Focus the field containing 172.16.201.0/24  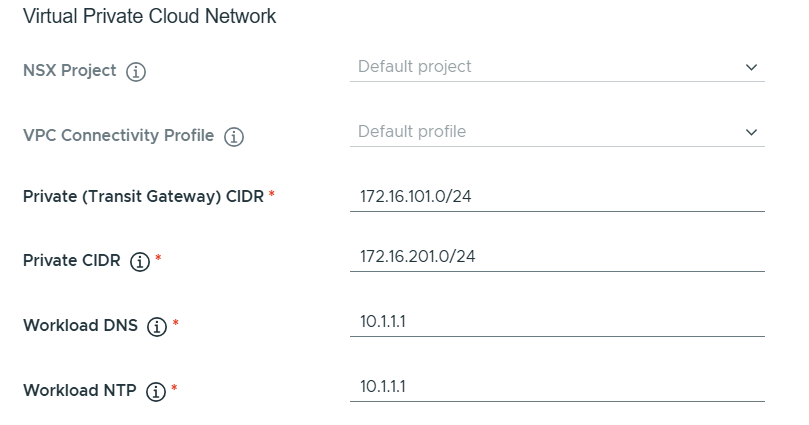pos(556,257)
